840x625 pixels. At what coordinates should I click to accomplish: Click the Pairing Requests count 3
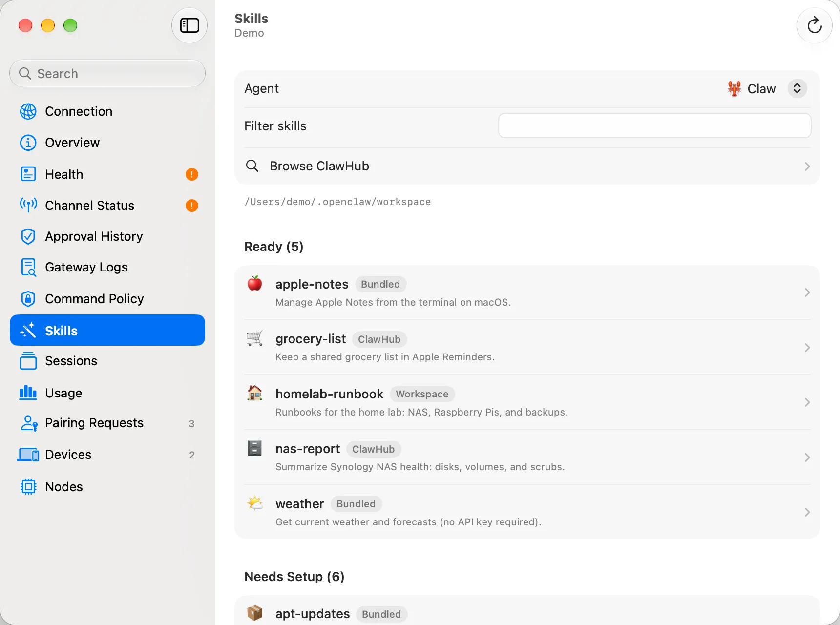[x=191, y=424]
